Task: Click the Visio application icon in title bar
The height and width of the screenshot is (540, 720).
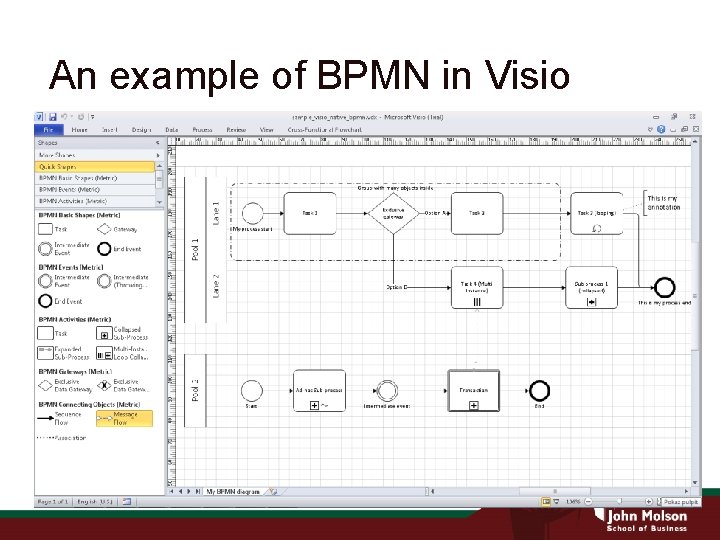Action: click(x=39, y=117)
